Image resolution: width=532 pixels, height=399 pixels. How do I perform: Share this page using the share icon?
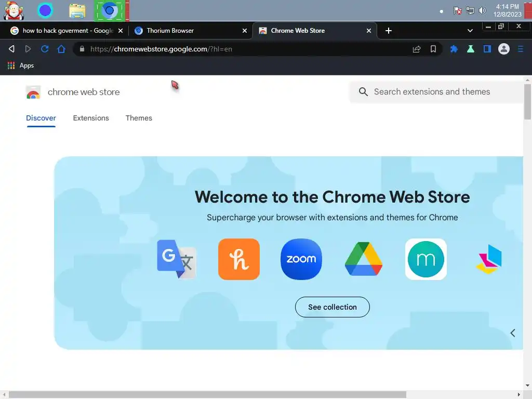417,49
